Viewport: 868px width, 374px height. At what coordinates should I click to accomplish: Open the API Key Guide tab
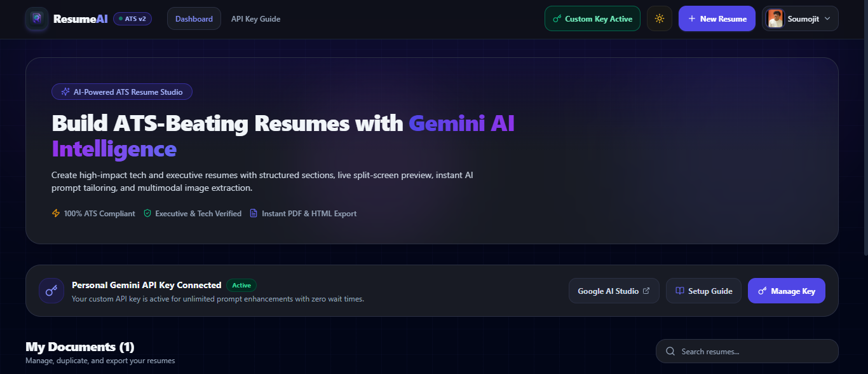255,19
